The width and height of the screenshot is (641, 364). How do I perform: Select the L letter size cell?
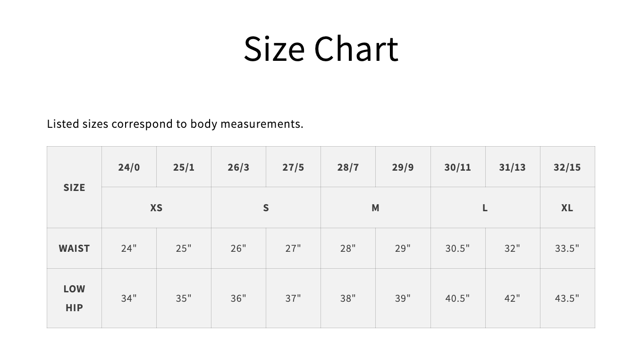pos(485,208)
